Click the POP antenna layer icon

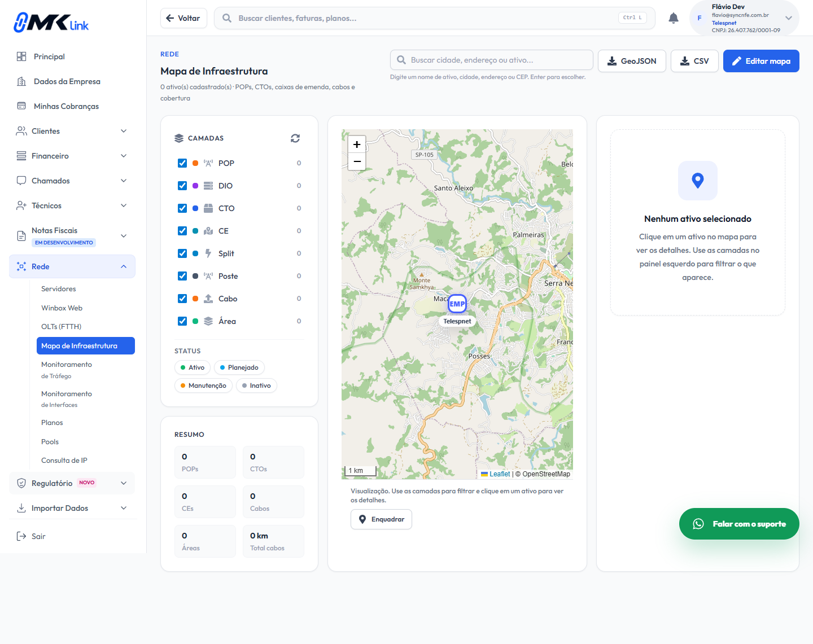click(x=208, y=163)
